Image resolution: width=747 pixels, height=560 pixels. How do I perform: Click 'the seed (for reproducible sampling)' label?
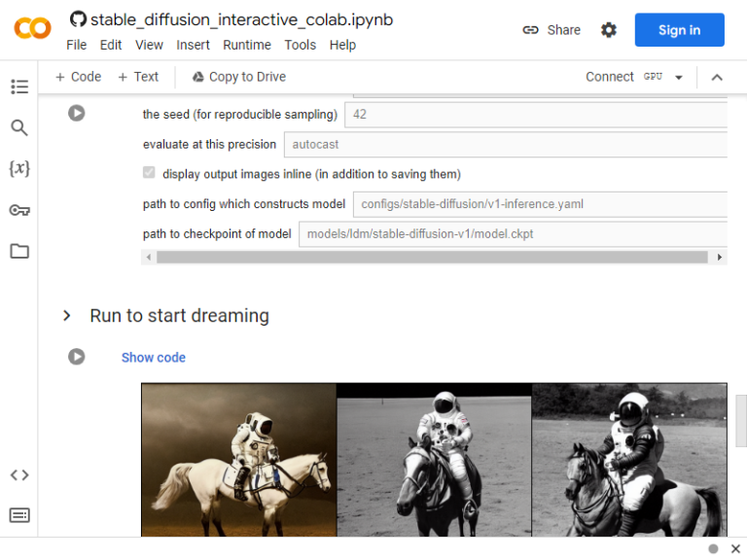click(x=240, y=115)
